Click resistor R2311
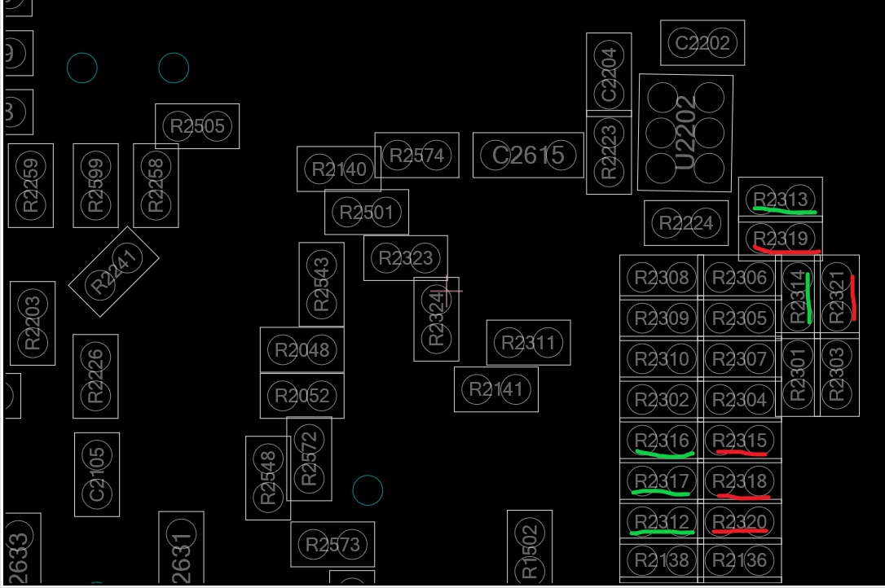This screenshot has height=588, width=885. coord(528,343)
